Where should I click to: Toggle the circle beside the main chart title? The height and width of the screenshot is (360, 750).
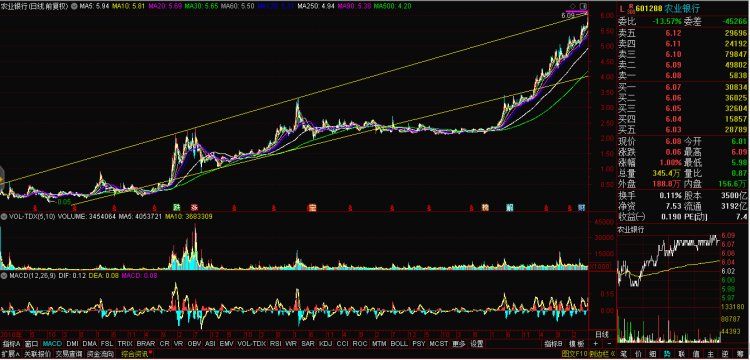pos(74,7)
